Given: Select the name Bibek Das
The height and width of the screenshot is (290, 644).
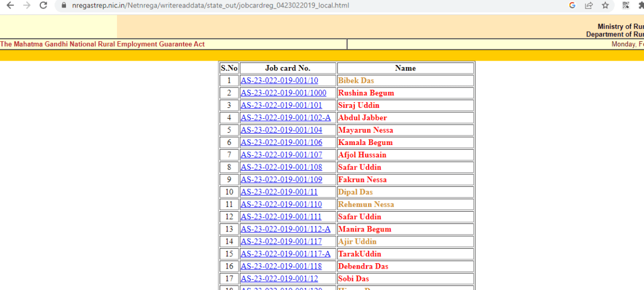Looking at the screenshot, I should point(356,81).
